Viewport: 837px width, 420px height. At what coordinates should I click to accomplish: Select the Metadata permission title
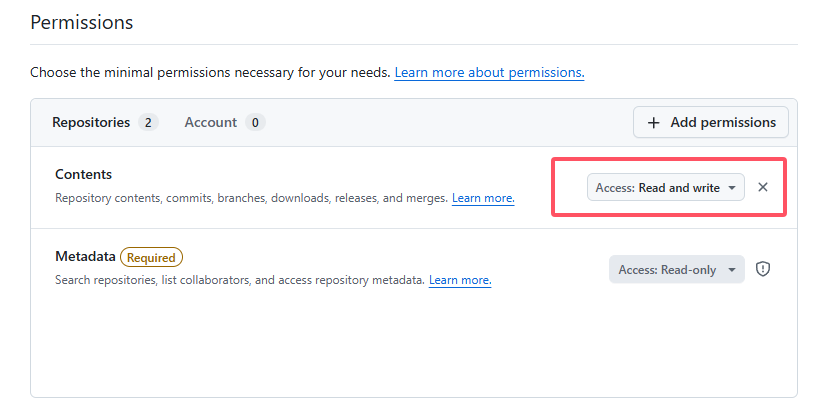[85, 257]
